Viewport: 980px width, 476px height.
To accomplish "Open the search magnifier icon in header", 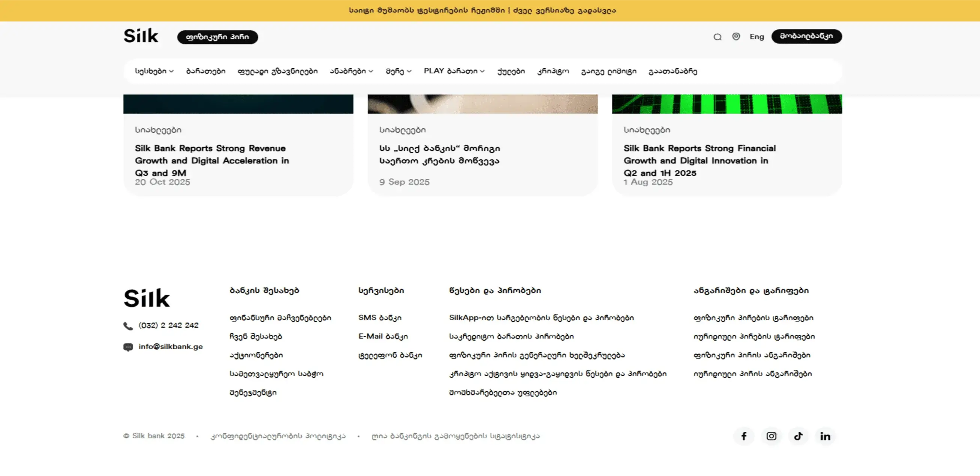I will [717, 37].
